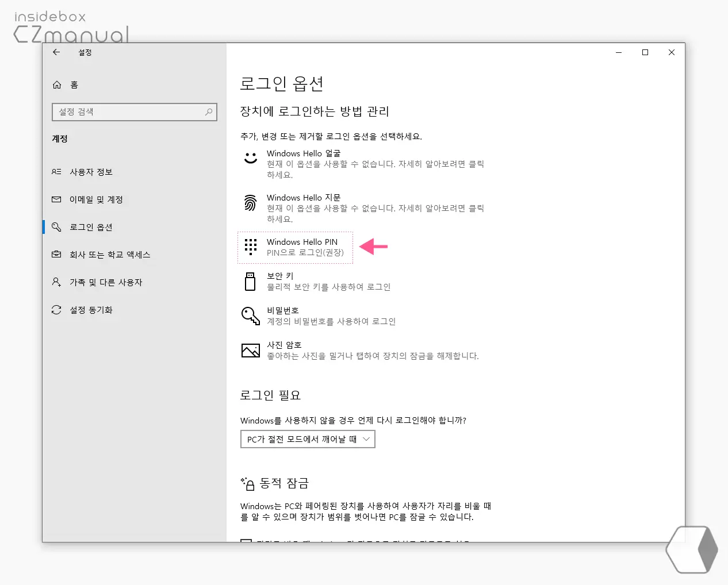
Task: Go back with the arrow icon
Action: tap(56, 52)
